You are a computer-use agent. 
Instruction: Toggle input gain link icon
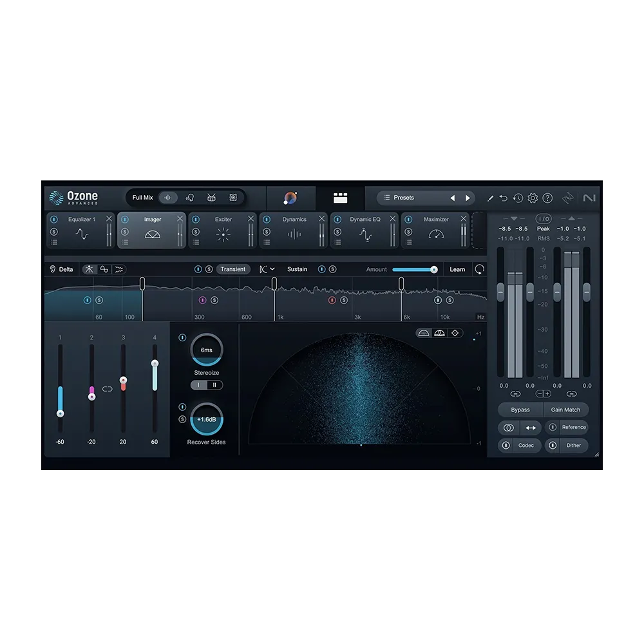click(515, 394)
